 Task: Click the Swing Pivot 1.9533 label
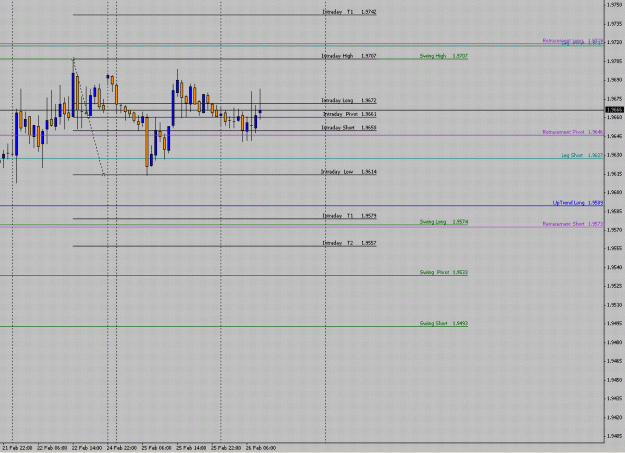(444, 272)
